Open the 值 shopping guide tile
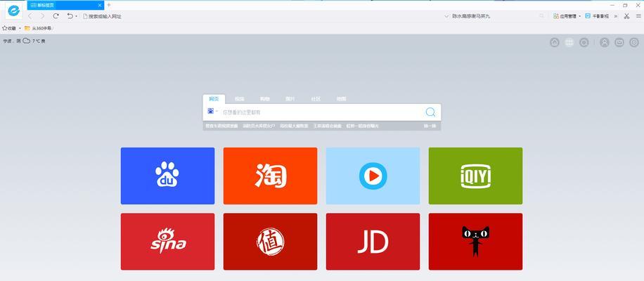The image size is (644, 281). point(270,242)
